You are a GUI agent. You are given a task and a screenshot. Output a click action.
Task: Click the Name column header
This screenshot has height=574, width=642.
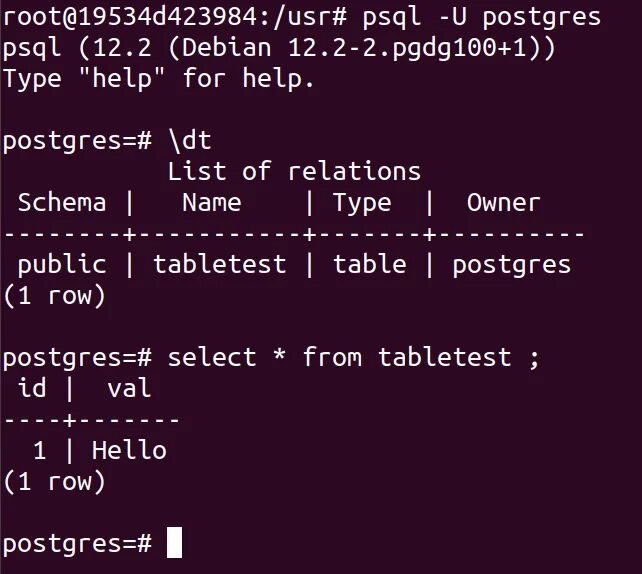pyautogui.click(x=212, y=203)
